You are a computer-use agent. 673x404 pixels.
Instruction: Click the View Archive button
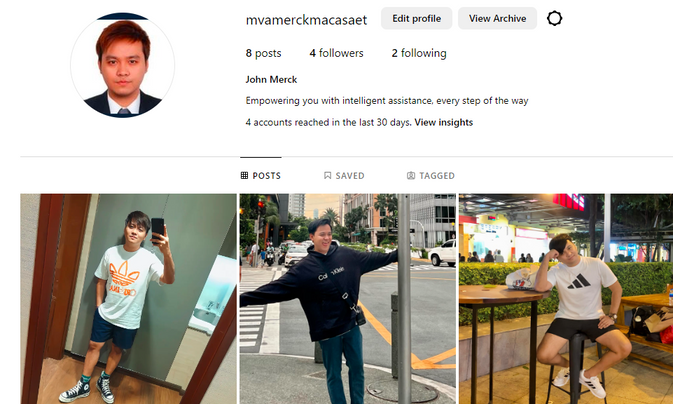tap(497, 18)
